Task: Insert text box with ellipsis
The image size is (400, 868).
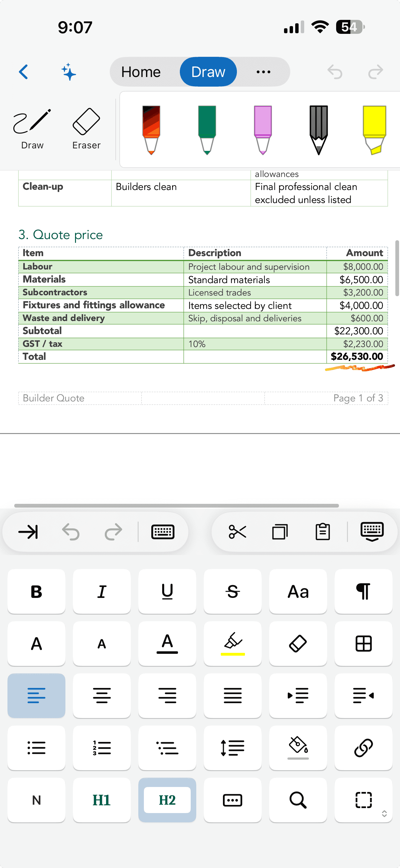Action: [x=233, y=800]
